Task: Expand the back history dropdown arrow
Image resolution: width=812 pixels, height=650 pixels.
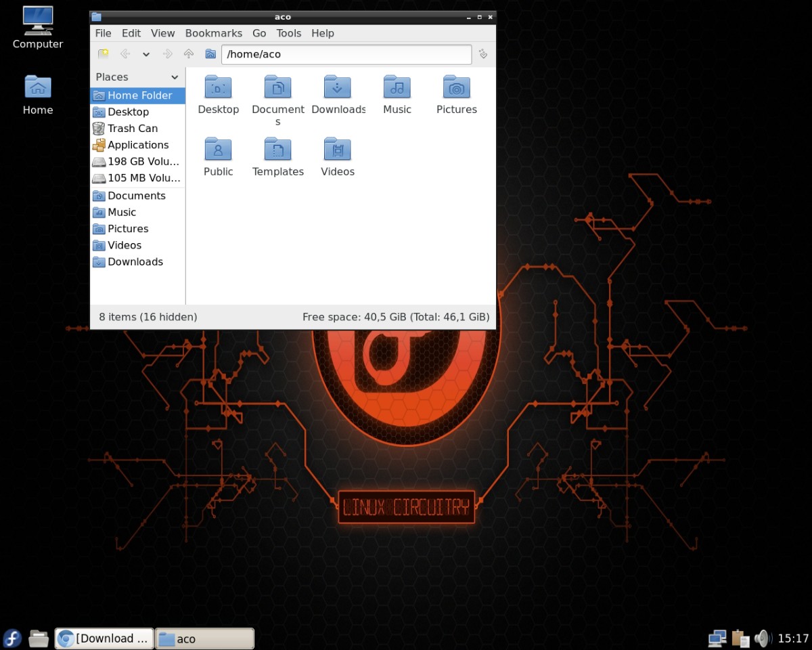Action: (145, 54)
